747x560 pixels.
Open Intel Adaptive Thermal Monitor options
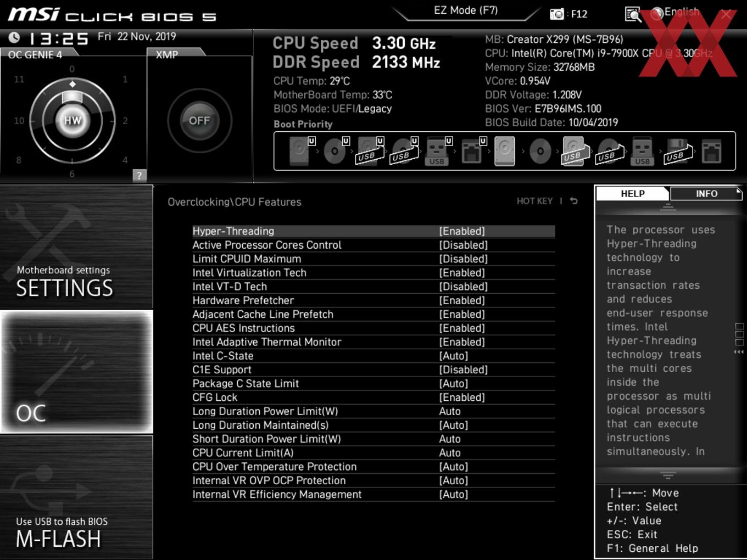pos(374,342)
